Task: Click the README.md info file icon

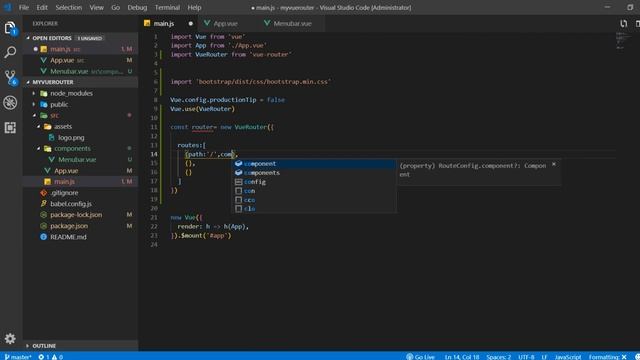Action: click(x=44, y=237)
